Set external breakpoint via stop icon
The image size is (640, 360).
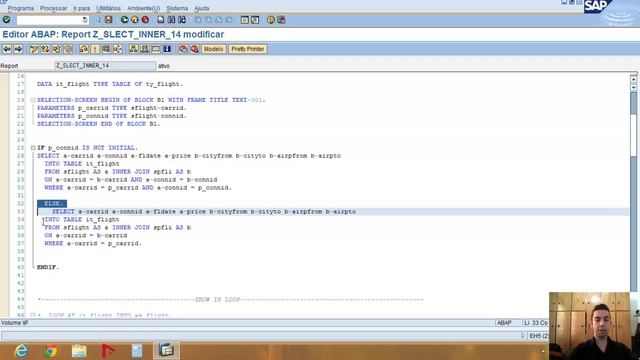tap(194, 49)
